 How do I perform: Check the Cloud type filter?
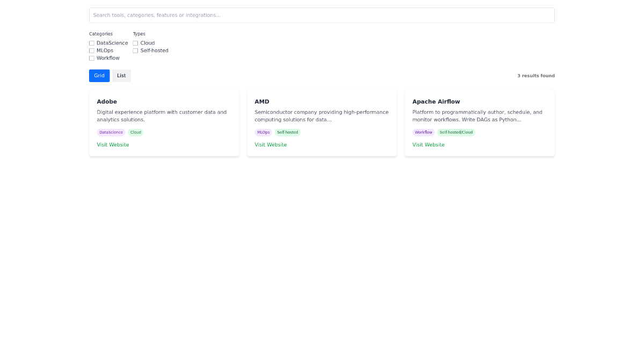click(x=135, y=43)
